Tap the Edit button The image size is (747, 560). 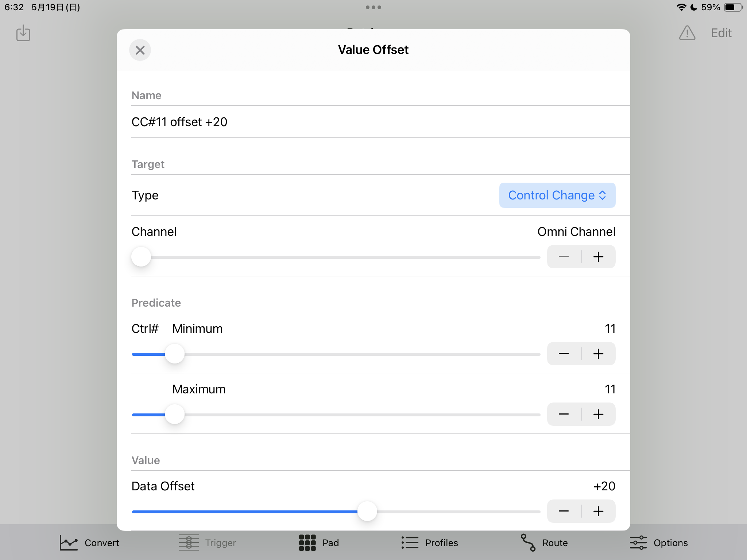(721, 33)
